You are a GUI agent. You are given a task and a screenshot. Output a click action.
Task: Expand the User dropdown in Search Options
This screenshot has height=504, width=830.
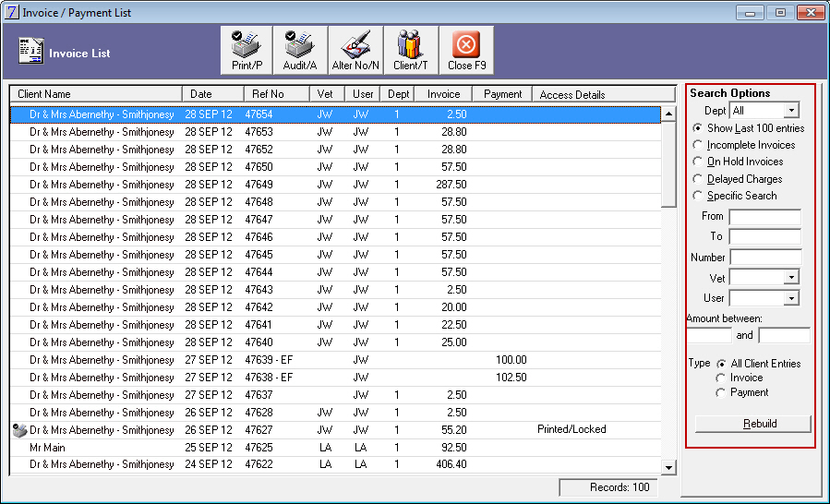pyautogui.click(x=791, y=298)
